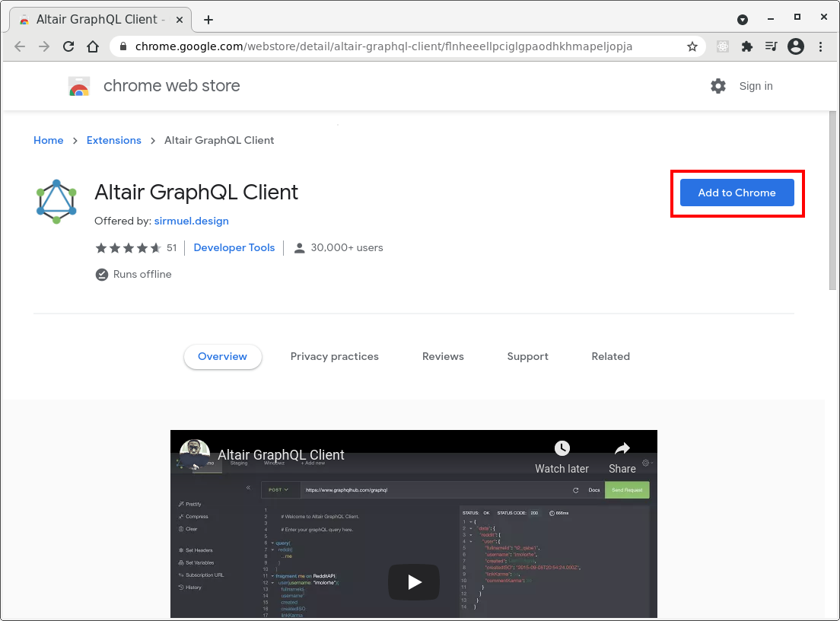The image size is (840, 621).
Task: Go to Home breadcrumb
Action: [48, 140]
